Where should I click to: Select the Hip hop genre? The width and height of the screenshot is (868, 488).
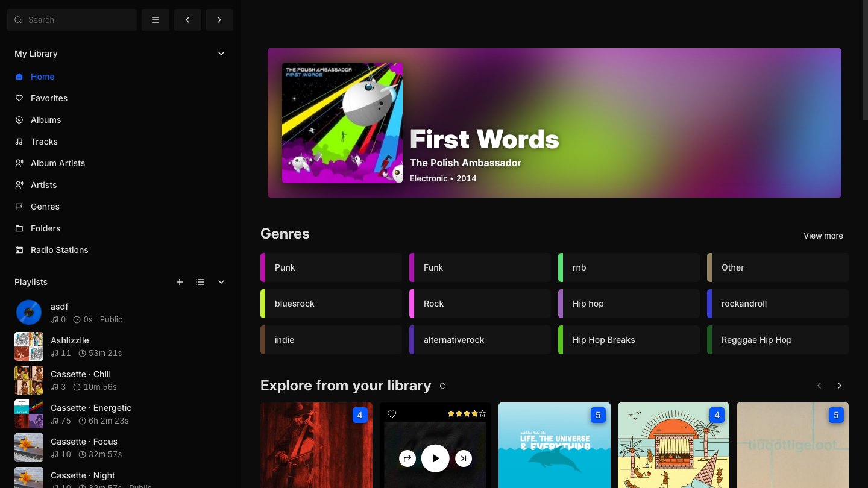click(629, 304)
